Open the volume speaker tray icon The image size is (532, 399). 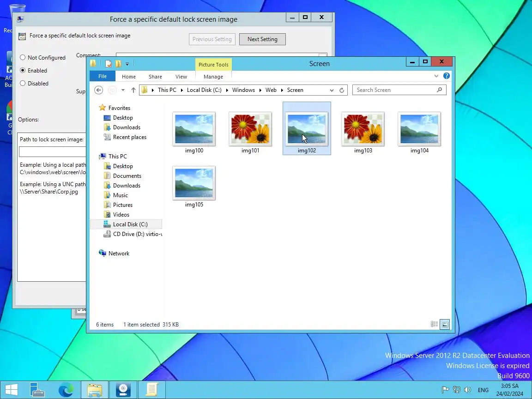pos(467,390)
